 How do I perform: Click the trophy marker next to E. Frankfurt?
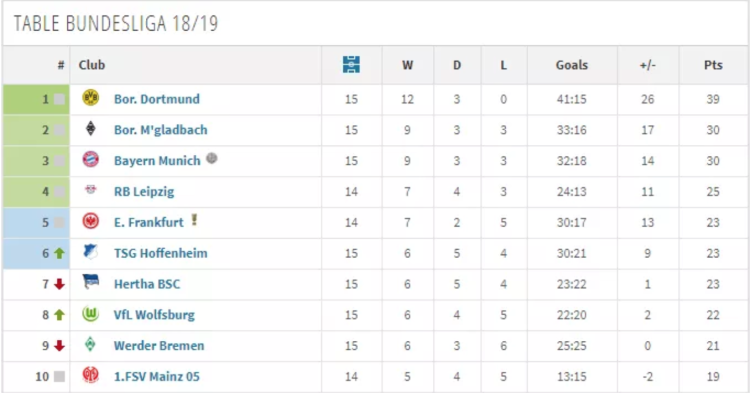pos(194,219)
